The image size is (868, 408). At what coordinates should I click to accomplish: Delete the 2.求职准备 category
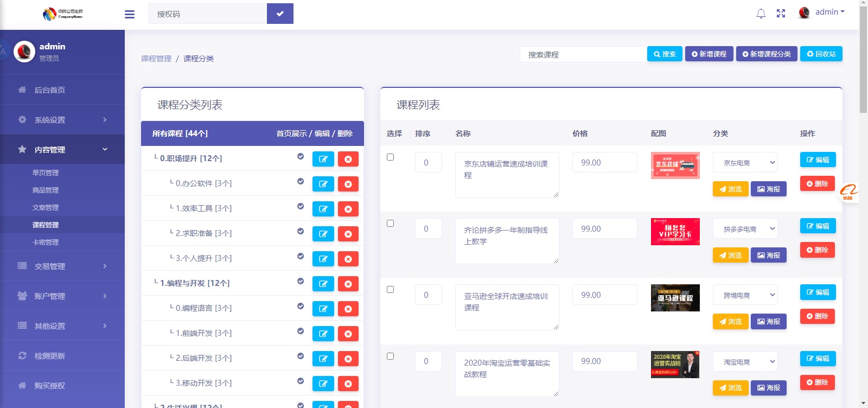pyautogui.click(x=348, y=234)
